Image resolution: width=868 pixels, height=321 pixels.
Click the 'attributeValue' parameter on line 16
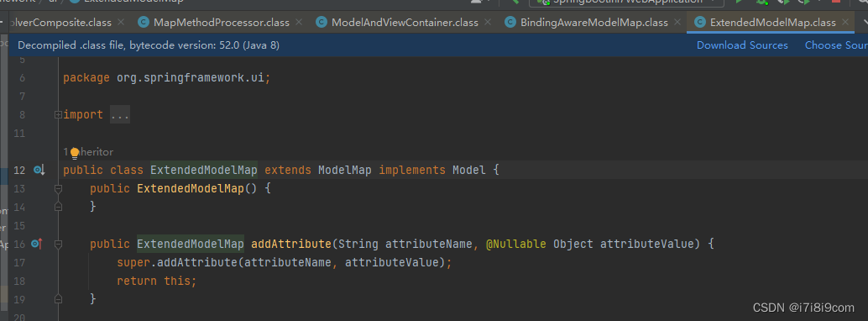tap(646, 244)
